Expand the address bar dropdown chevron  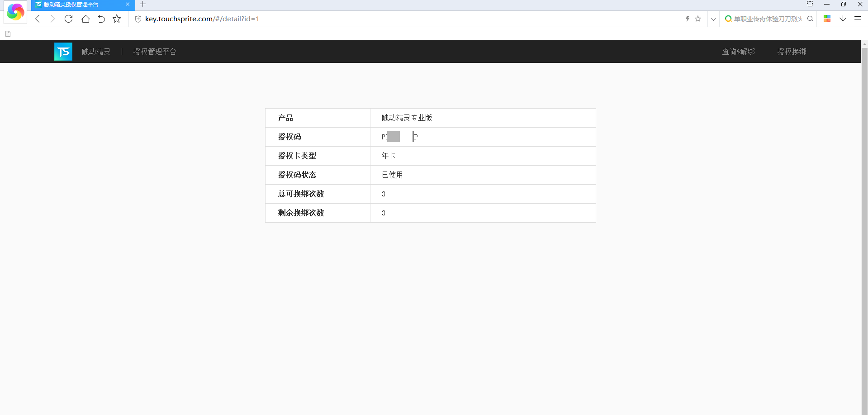pyautogui.click(x=713, y=19)
